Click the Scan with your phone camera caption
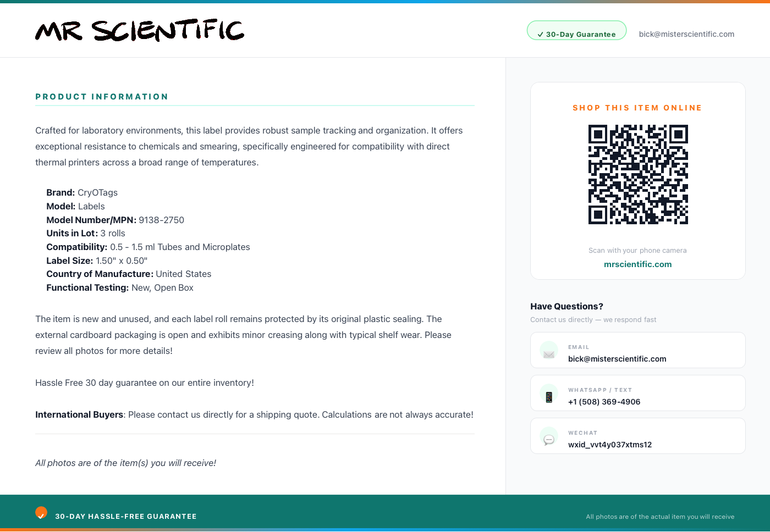Screen dimensions: 770x532 point(637,251)
